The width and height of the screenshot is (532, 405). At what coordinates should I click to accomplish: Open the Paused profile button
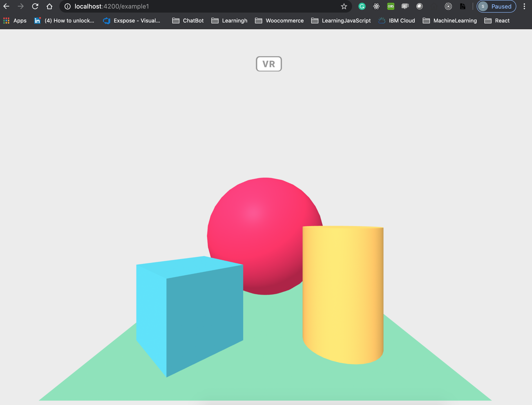pos(496,7)
